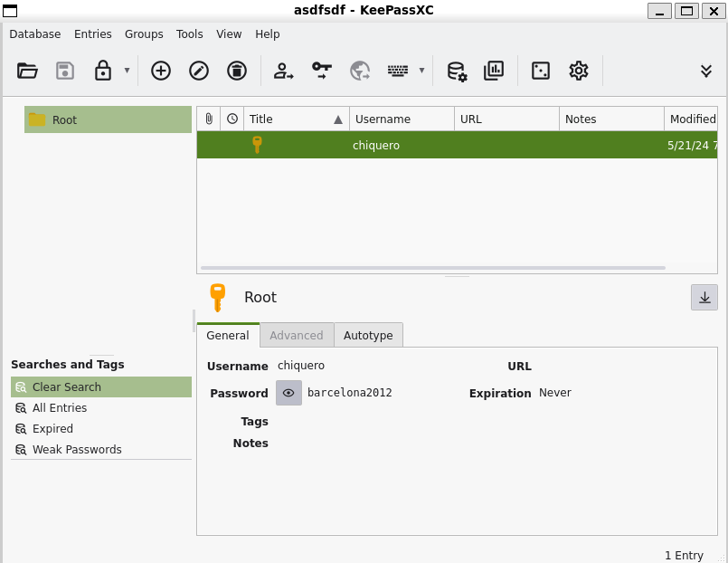Viewport: 728px width, 563px height.
Task: Expand toolbar overflow double chevron
Action: [706, 72]
